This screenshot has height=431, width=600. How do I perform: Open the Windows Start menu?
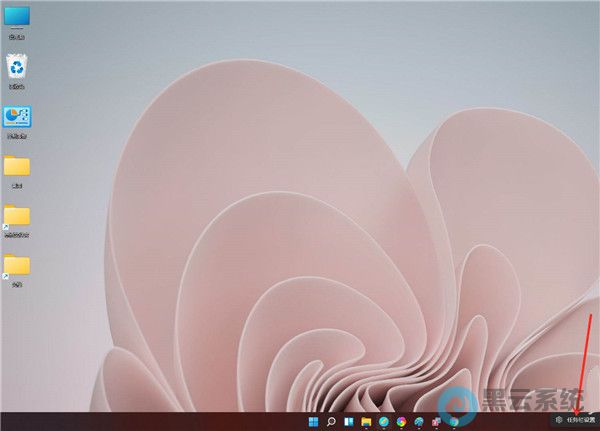click(314, 422)
